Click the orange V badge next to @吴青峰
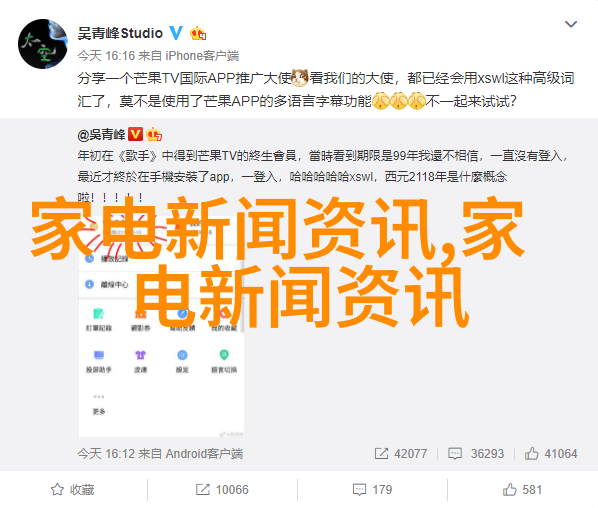Image resolution: width=598 pixels, height=508 pixels. pyautogui.click(x=135, y=134)
